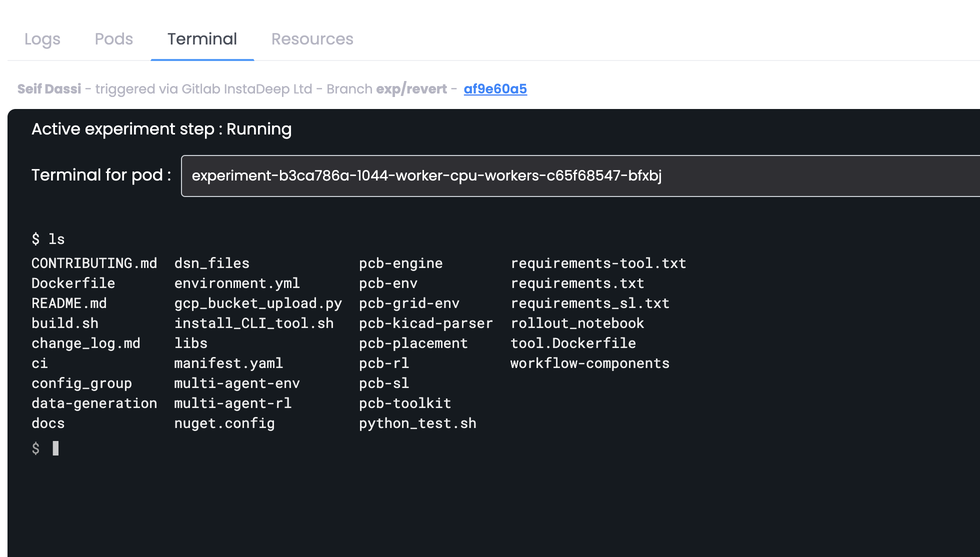Click 'multi-agent-env' directory name

coord(237,383)
